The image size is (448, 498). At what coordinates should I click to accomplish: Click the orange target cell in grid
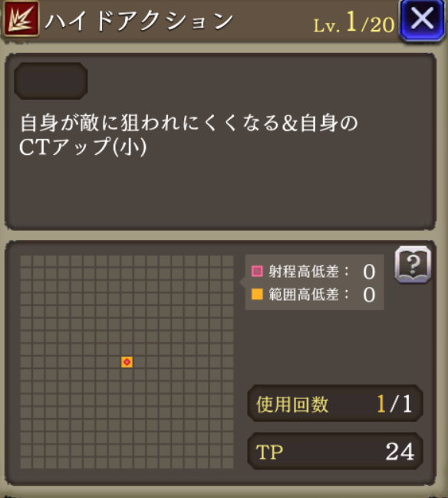pos(127,361)
